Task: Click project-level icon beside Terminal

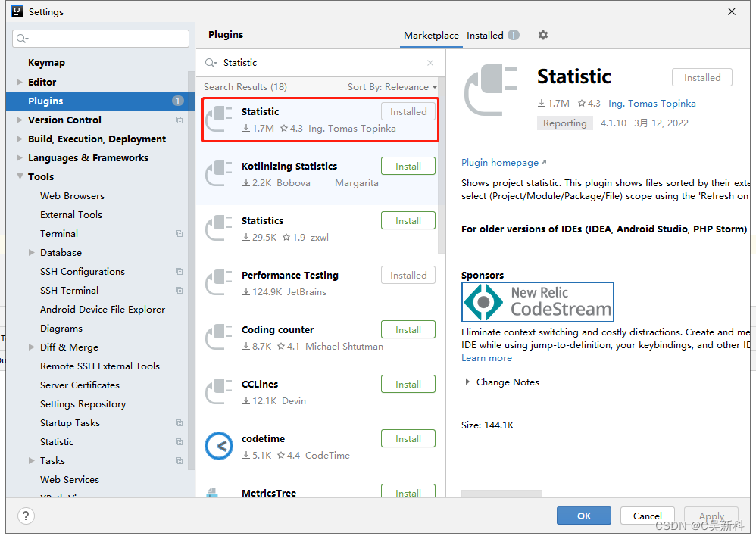Action: pos(180,234)
